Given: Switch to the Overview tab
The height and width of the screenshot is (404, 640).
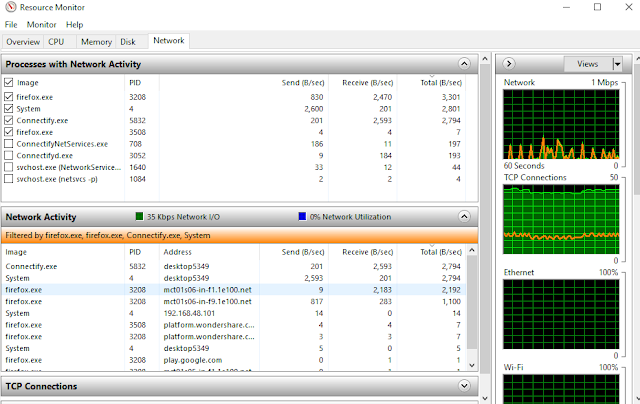Looking at the screenshot, I should [23, 42].
